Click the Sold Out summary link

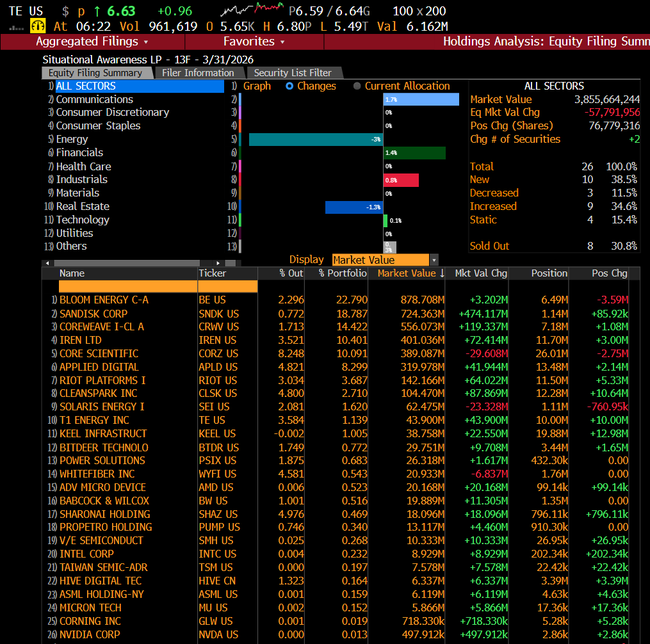tap(489, 246)
